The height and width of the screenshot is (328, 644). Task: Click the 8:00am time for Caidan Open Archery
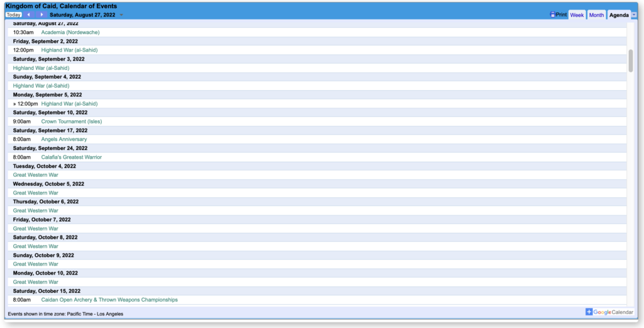pos(22,300)
